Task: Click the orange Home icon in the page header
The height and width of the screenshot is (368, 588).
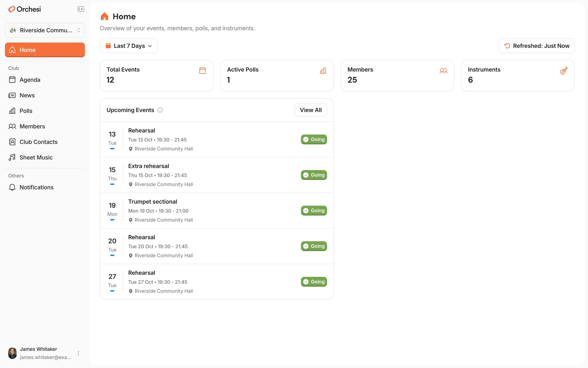Action: point(105,16)
